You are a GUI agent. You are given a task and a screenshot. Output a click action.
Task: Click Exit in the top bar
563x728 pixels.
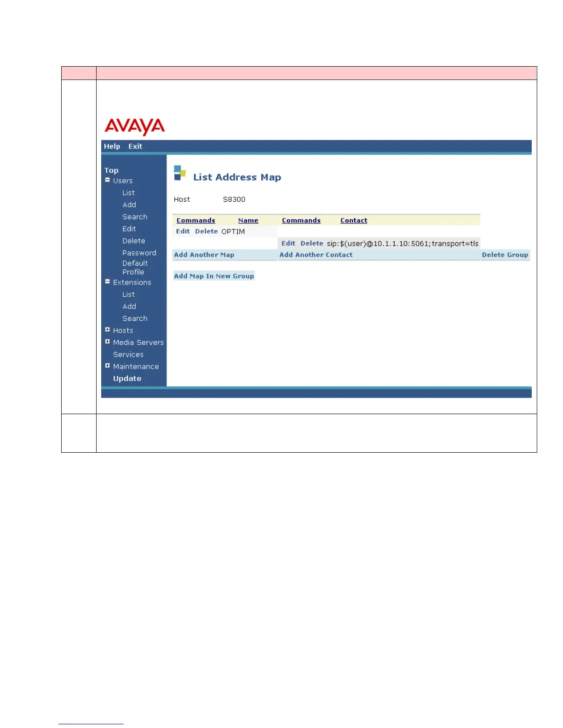[x=135, y=146]
